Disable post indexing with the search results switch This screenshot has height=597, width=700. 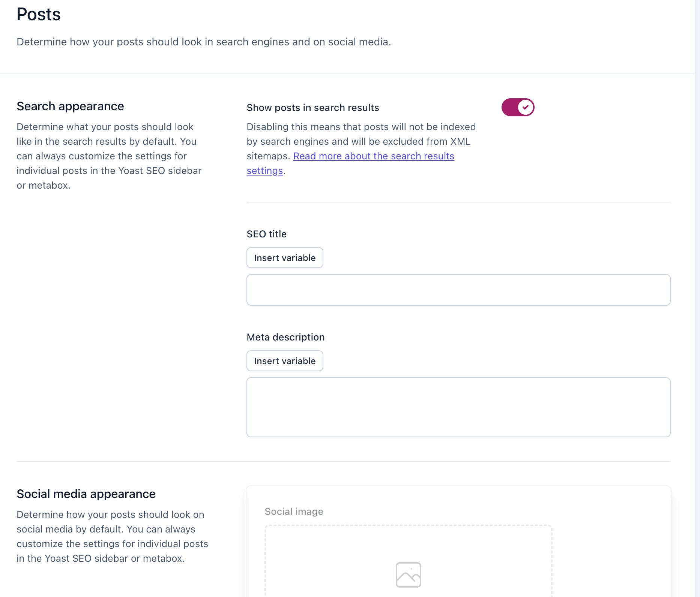tap(518, 107)
